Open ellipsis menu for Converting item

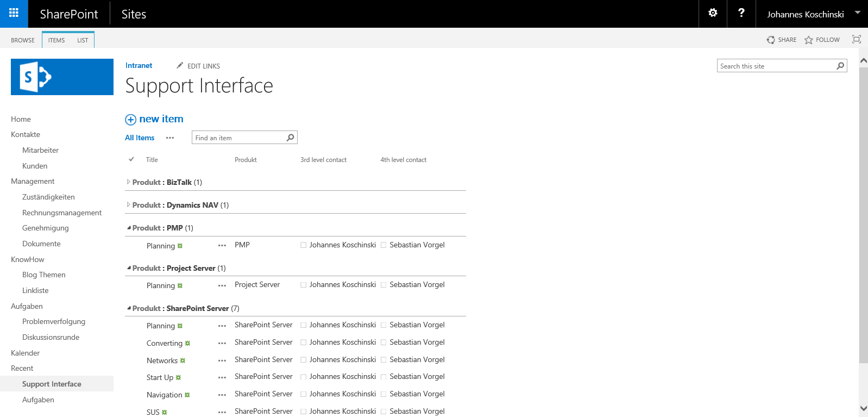click(222, 343)
